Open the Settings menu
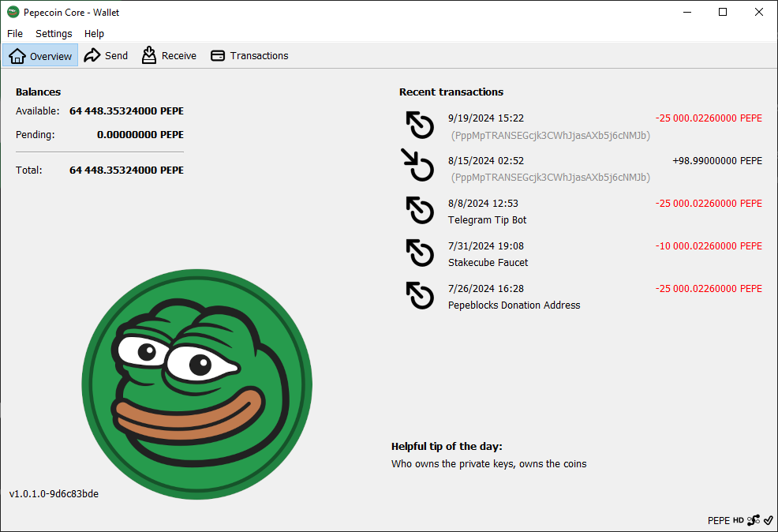778x532 pixels. tap(53, 33)
